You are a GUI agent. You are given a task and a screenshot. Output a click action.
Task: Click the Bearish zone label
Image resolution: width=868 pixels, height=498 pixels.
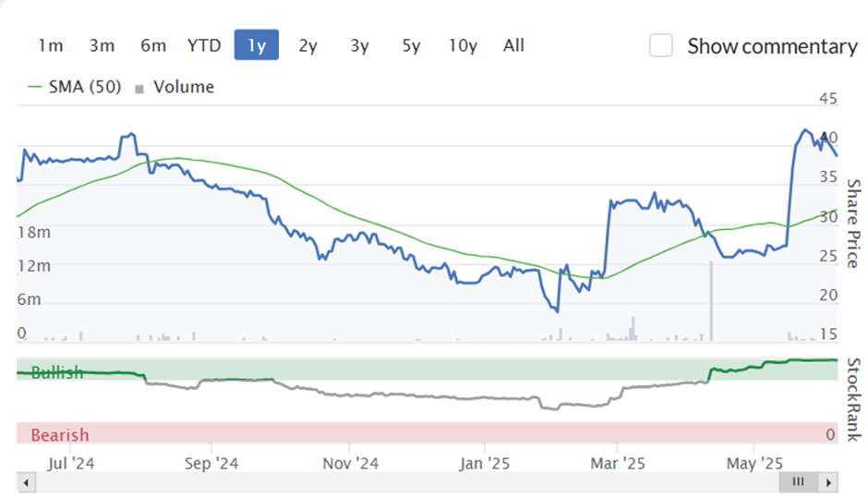60,435
